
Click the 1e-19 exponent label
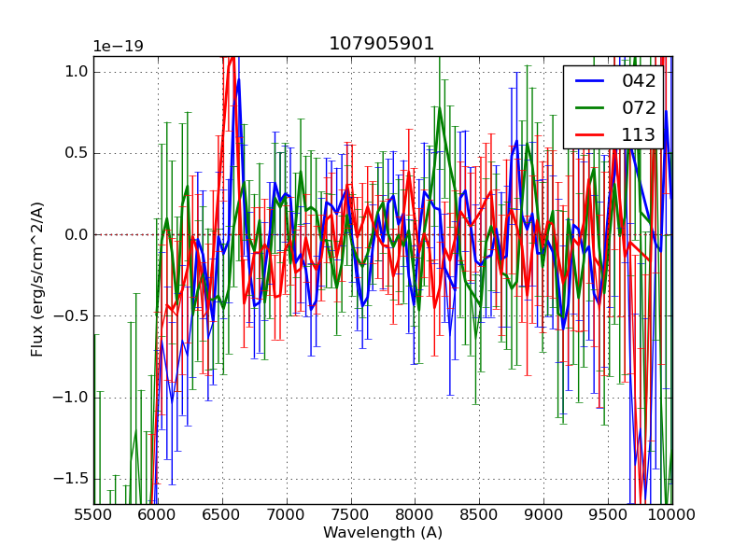coord(118,47)
